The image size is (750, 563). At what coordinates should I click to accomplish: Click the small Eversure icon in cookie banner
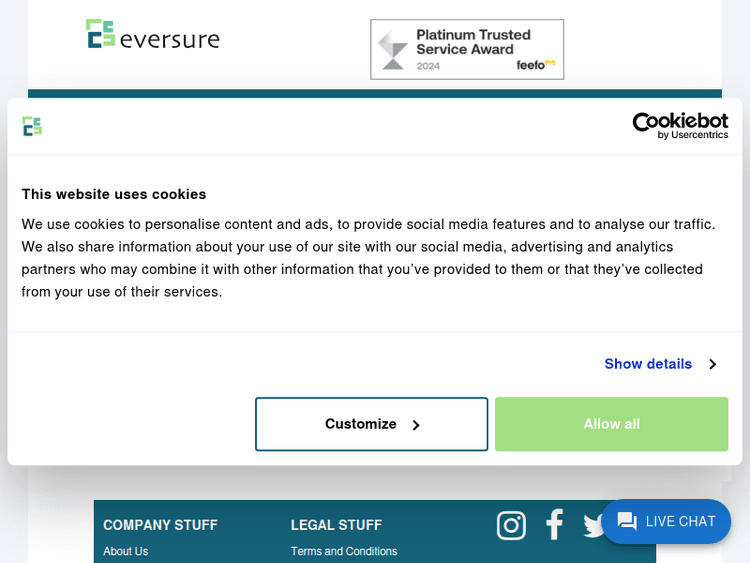32,126
